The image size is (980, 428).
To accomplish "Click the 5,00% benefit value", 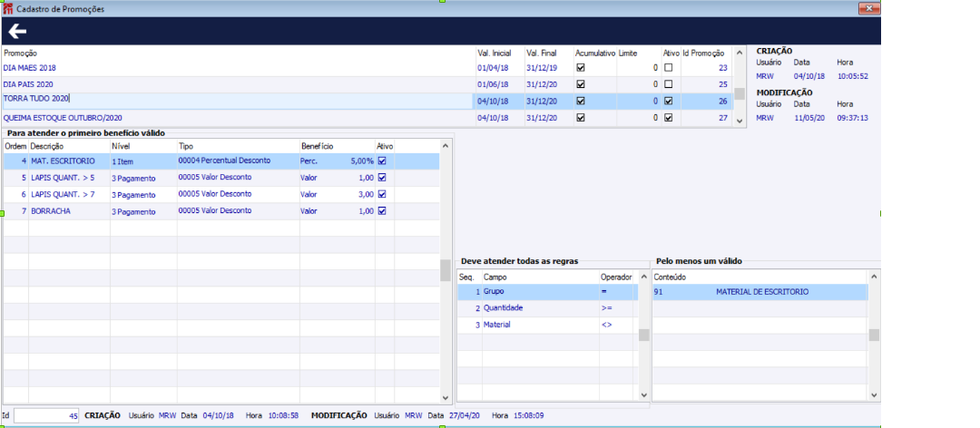I will 362,161.
